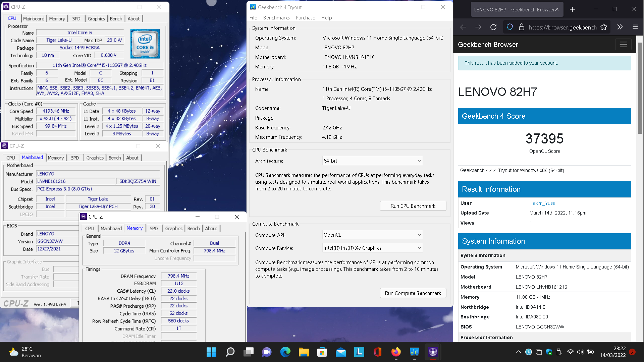Open Wi-Fi network tray icon
The image size is (644, 362).
pyautogui.click(x=571, y=352)
